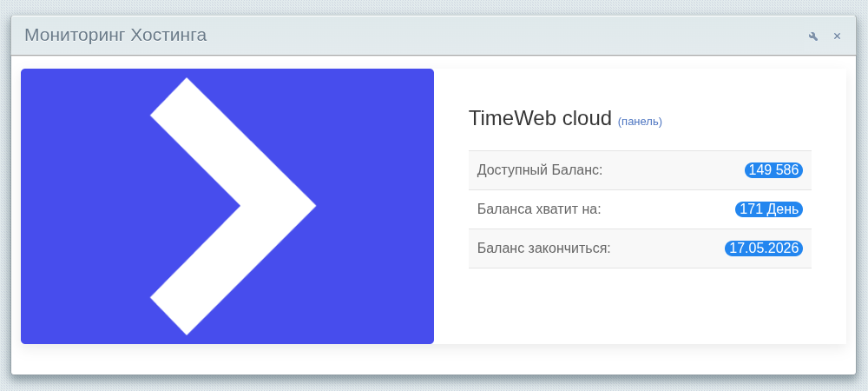Open the (панель) link
This screenshot has height=391, width=868.
pos(640,122)
